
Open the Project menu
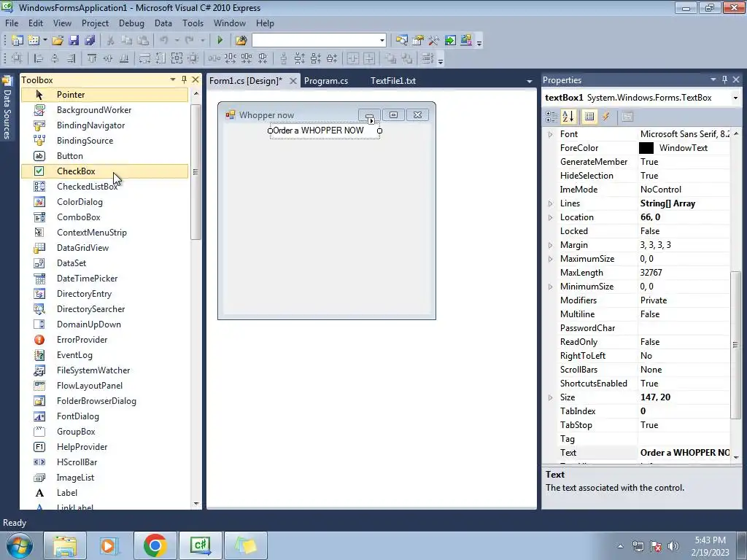pos(95,23)
